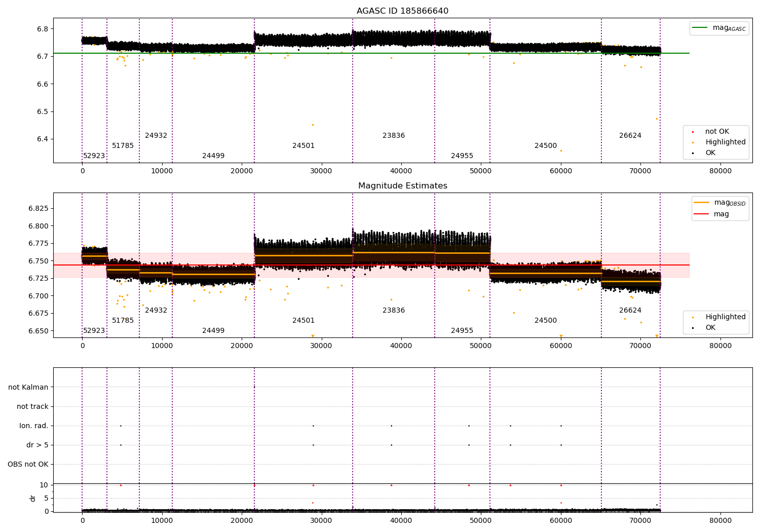Click obsid label 23836 in top plot
Viewport: 760px width, 532px height.
click(394, 135)
